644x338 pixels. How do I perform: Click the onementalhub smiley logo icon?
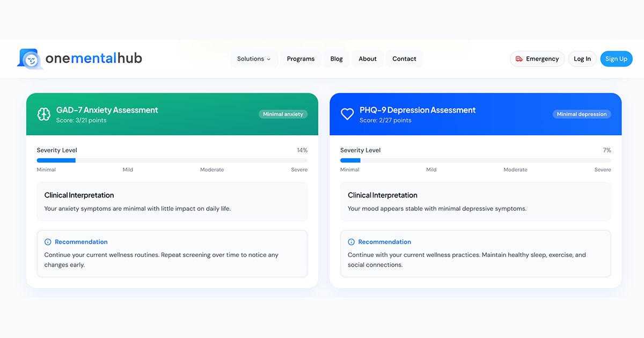click(x=30, y=58)
